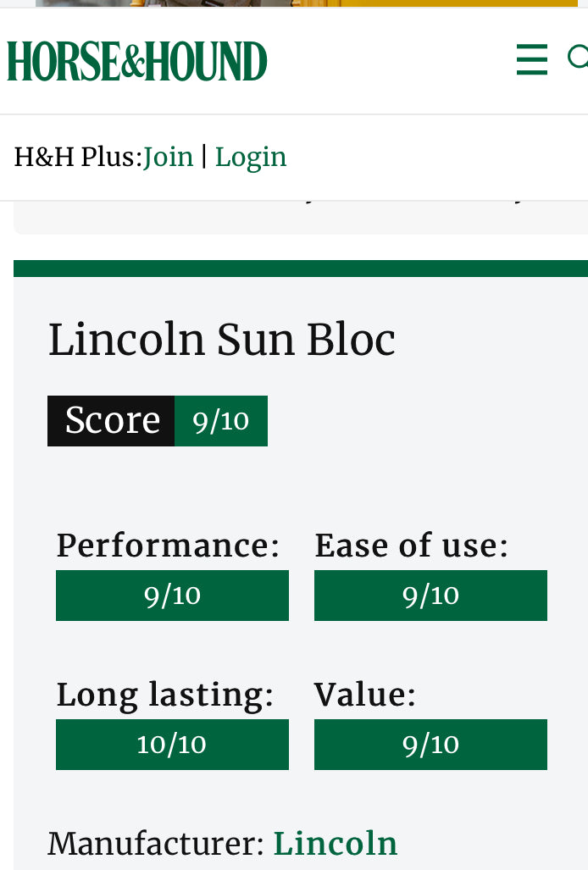Open the hamburger menu to browse site sections
This screenshot has height=870, width=588.
tap(531, 59)
